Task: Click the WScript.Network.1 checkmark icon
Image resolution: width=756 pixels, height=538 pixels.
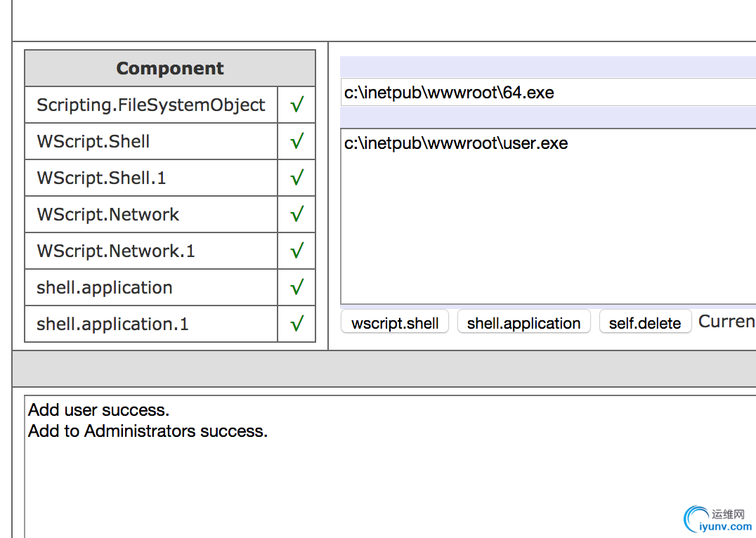Action: (296, 251)
